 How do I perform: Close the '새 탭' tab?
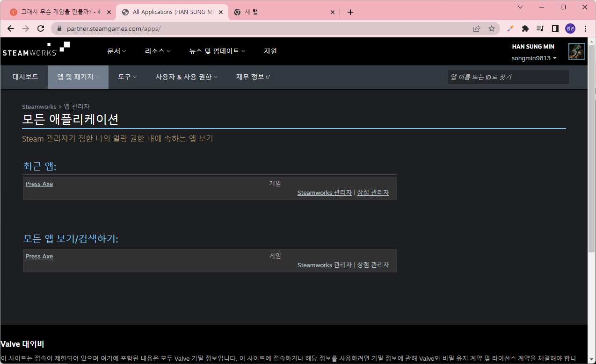333,12
